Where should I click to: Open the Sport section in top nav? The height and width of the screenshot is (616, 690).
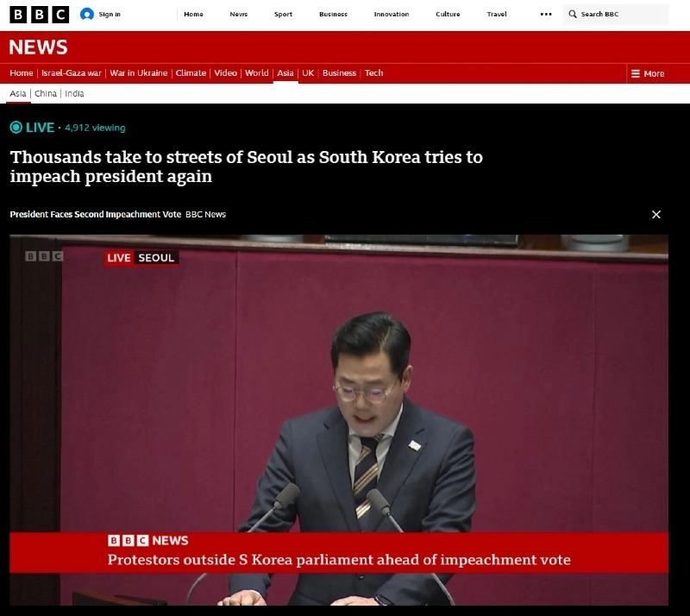pos(283,15)
